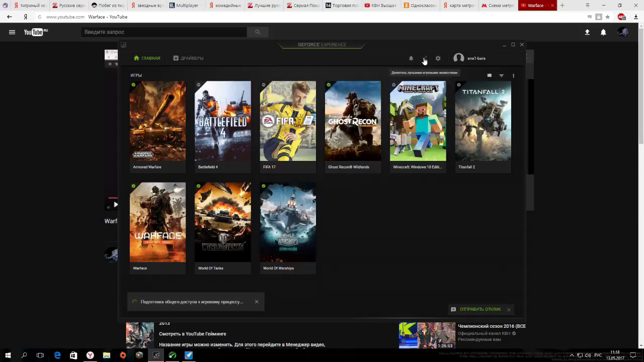
Task: Select the FIFA 17 cover art
Action: 288,121
